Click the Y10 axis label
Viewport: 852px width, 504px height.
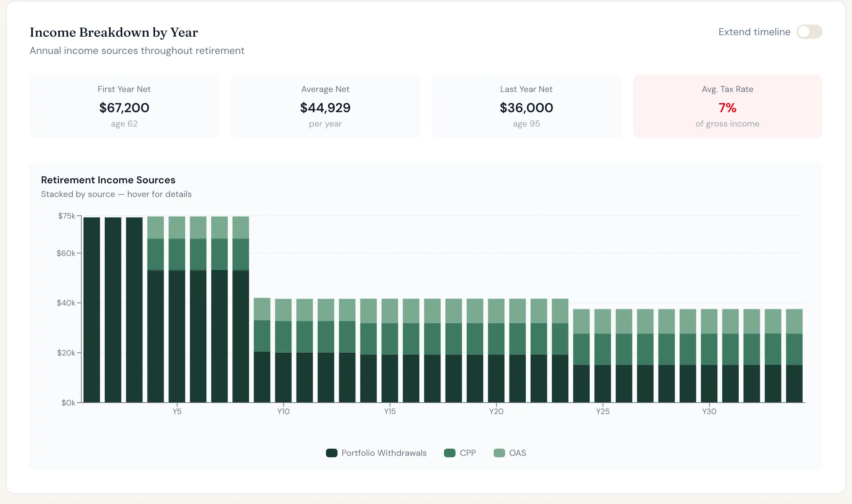[284, 411]
